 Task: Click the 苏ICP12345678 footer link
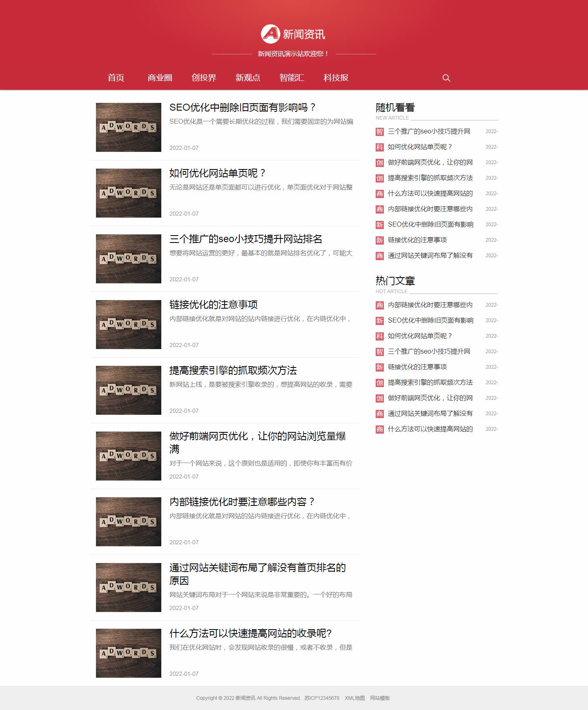(x=322, y=698)
